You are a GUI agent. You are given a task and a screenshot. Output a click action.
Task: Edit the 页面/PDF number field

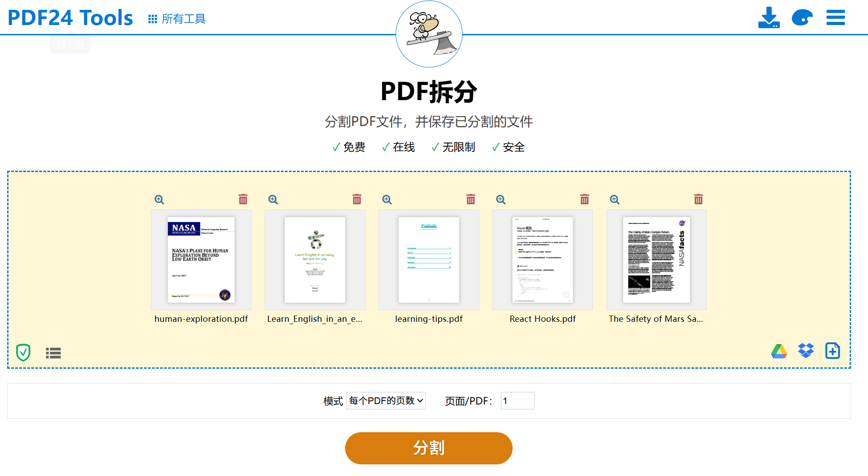tap(517, 400)
